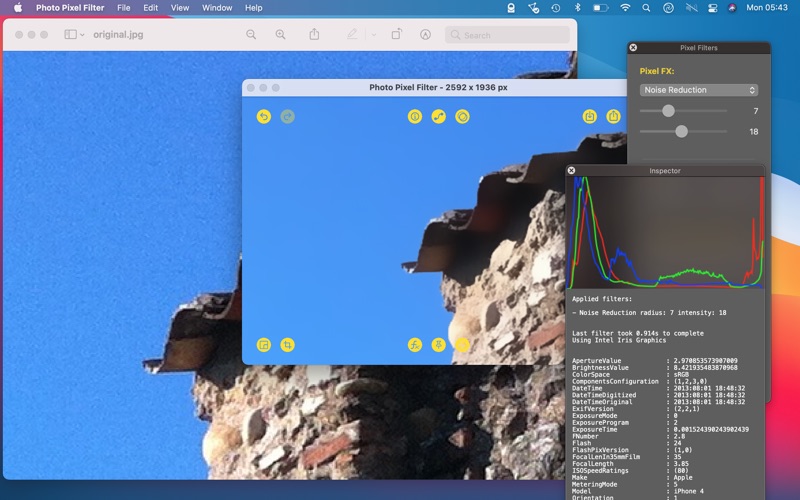Click the ApertureValue metadata row
Viewport: 800px width, 500px height.
coord(655,361)
